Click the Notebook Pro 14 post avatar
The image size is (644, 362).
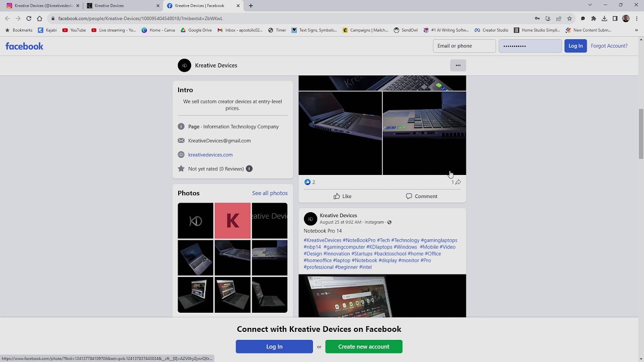tap(310, 219)
